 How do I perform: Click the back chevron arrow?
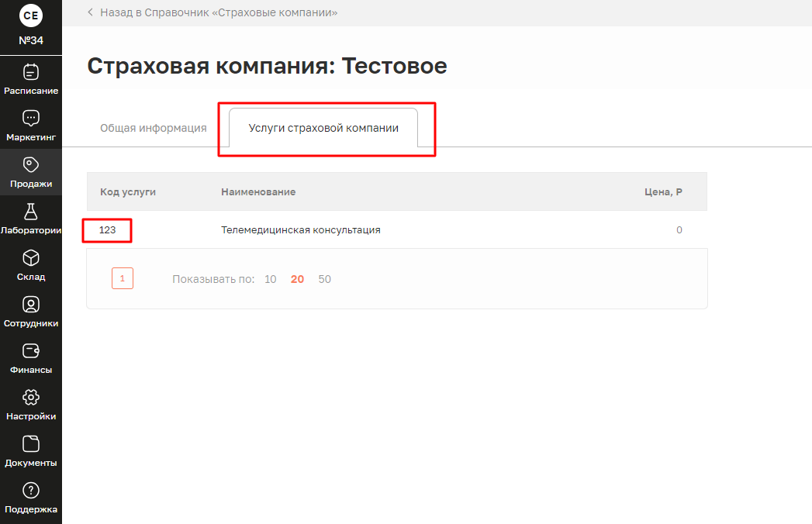[90, 12]
